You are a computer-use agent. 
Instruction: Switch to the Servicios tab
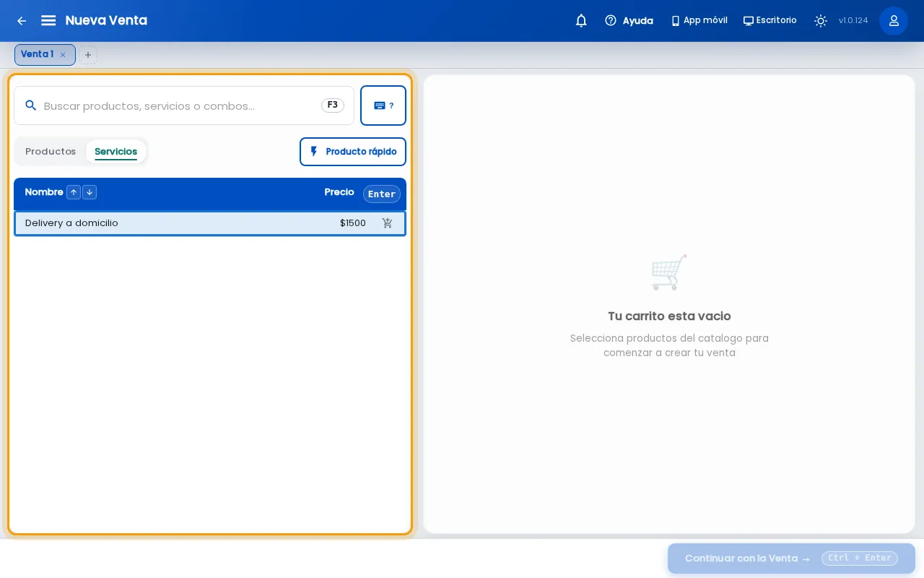pyautogui.click(x=115, y=152)
